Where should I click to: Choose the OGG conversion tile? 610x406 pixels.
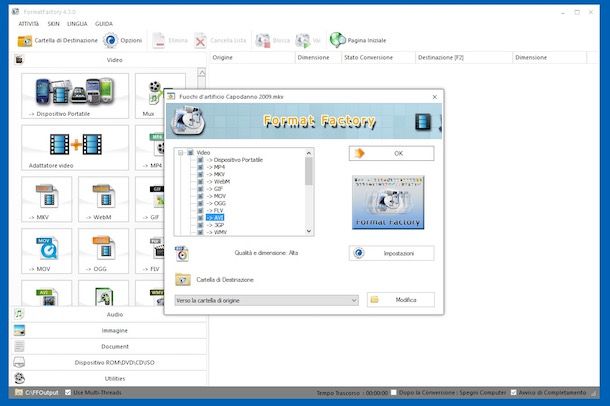(x=103, y=251)
